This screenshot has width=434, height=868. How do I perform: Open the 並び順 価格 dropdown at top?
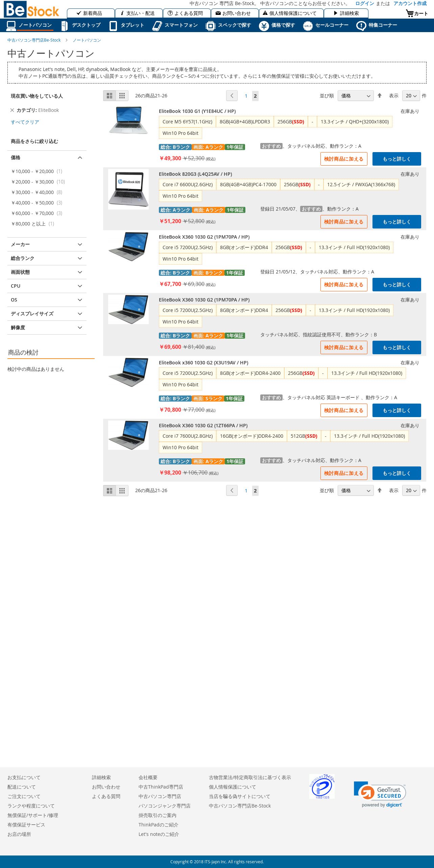point(356,96)
